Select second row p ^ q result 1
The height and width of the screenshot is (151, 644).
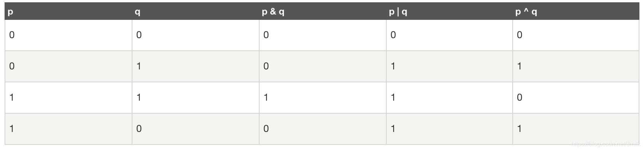(x=520, y=66)
